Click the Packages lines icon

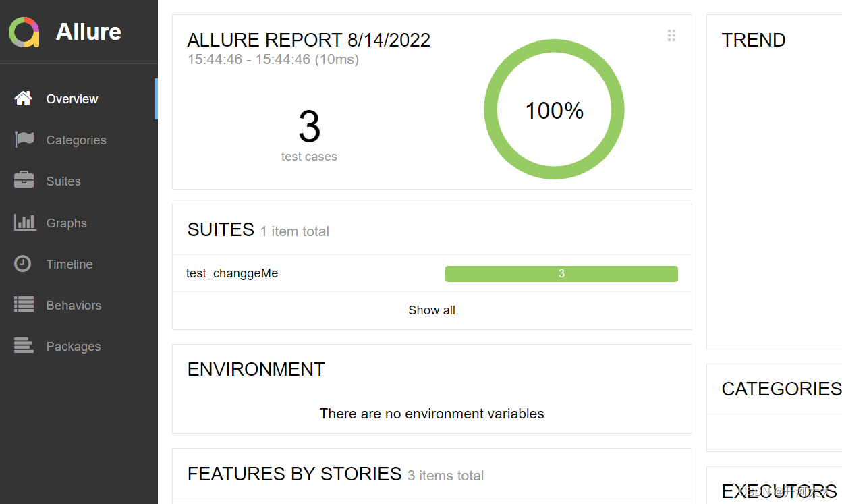(x=24, y=346)
